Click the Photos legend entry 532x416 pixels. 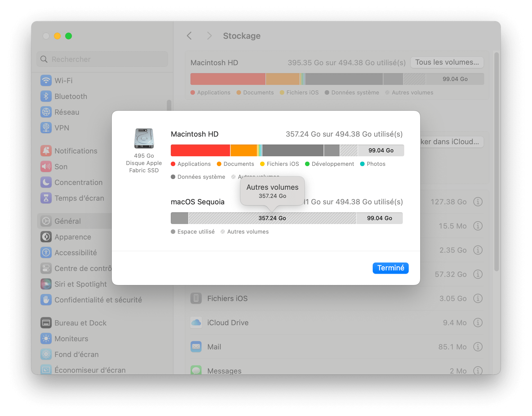[x=373, y=164]
